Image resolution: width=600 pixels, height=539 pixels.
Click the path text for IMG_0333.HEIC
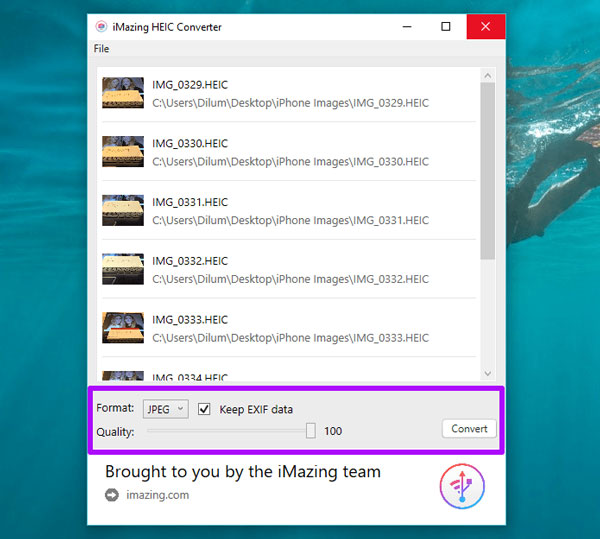290,338
